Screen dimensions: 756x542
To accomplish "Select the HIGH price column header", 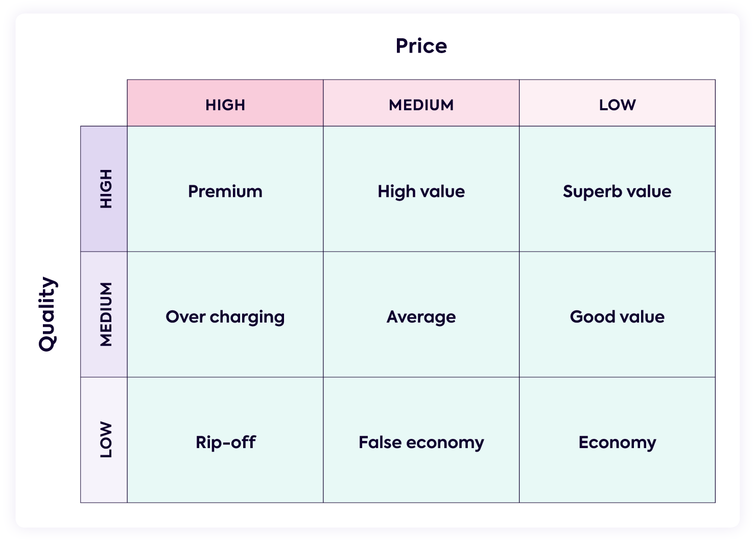I will (225, 105).
